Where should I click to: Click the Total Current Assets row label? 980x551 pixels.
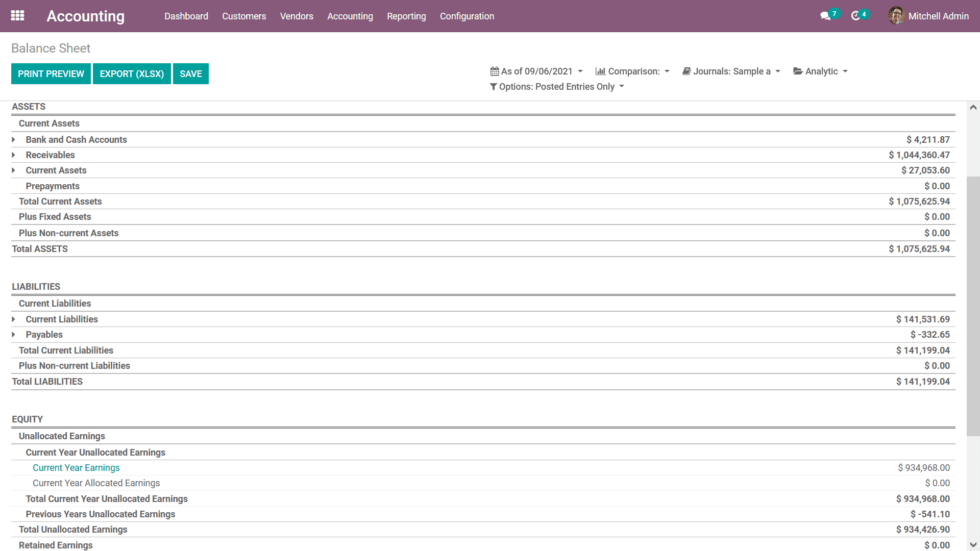[x=60, y=202]
